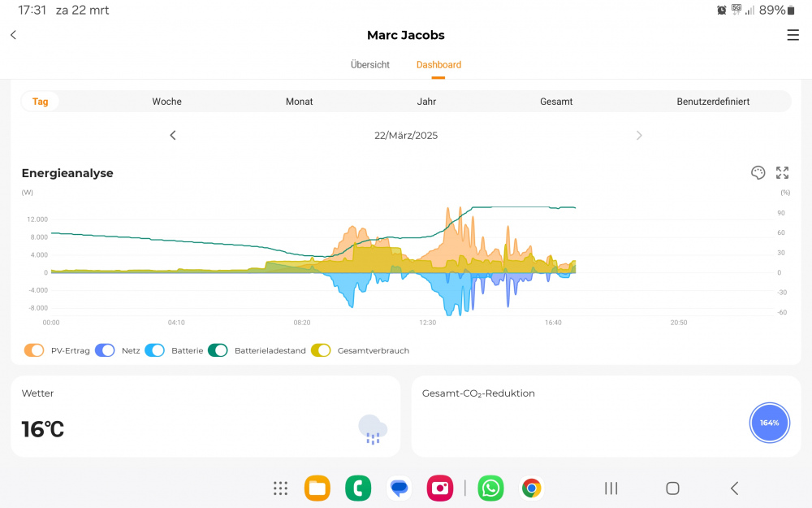Tap the 164% CO2 reduction circle
The width and height of the screenshot is (812, 508).
coord(769,423)
